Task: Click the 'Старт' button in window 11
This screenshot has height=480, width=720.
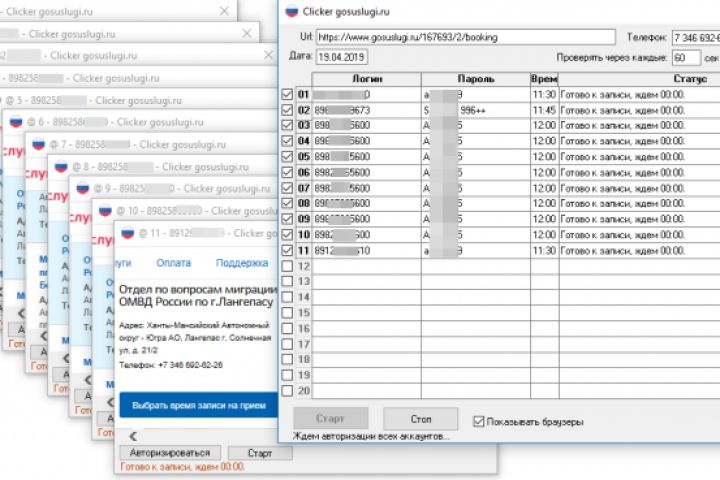Action: click(260, 453)
